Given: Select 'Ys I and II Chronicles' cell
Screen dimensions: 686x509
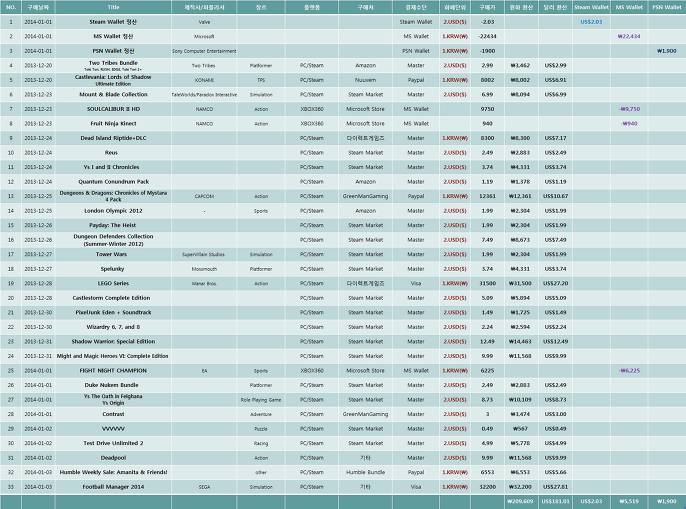Looking at the screenshot, I should coord(113,167).
